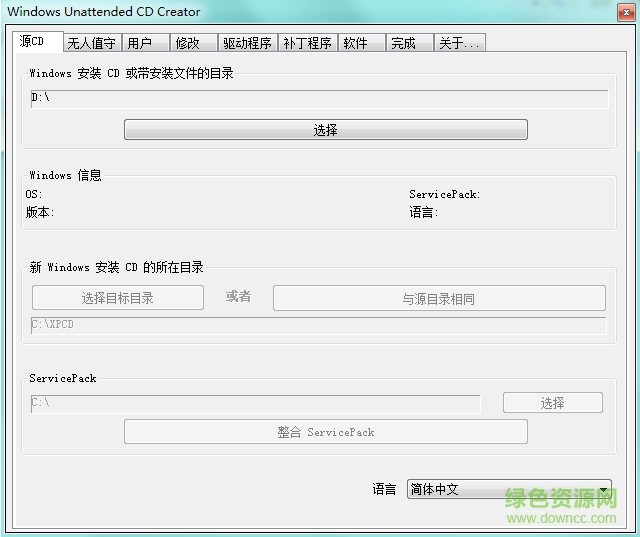Image resolution: width=640 pixels, height=537 pixels.
Task: Click the 版本: label
Action: 40,212
